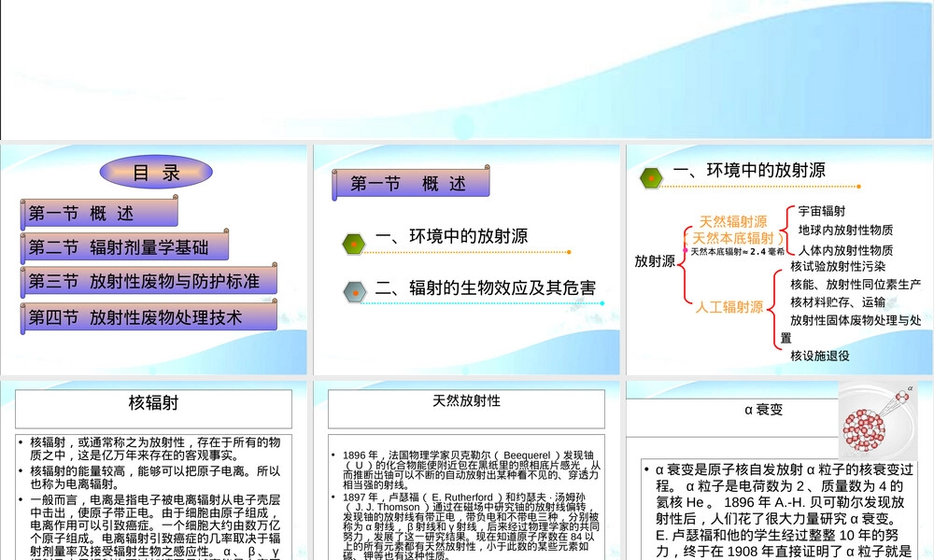Click the 人工辐射源 orange label
This screenshot has height=560, width=934.
coord(729,307)
